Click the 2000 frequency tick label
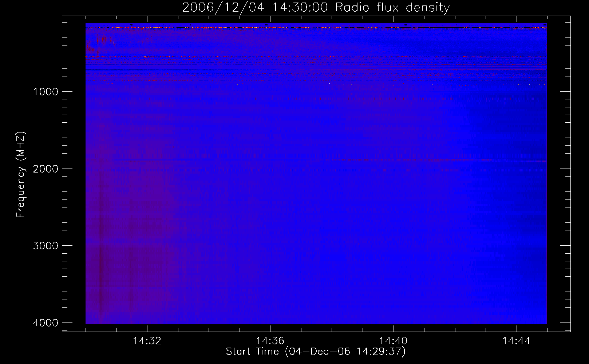Screen dimensions: 589x364 (x=46, y=169)
